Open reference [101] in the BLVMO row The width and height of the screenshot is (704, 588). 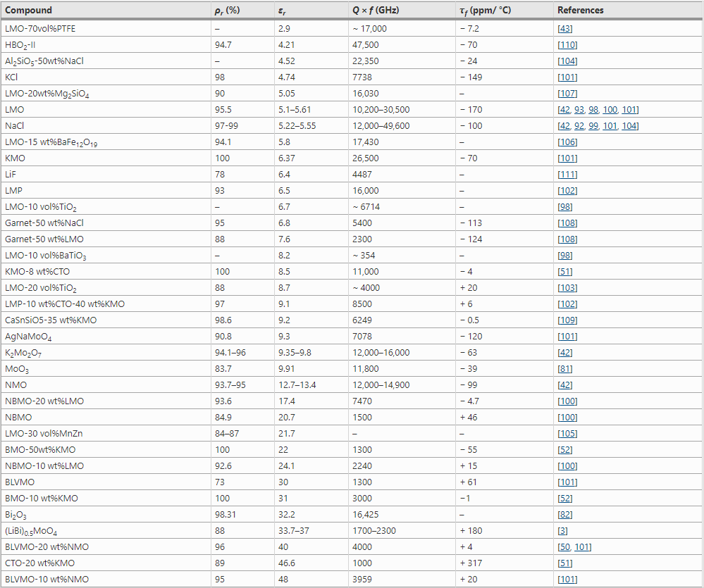tap(567, 482)
